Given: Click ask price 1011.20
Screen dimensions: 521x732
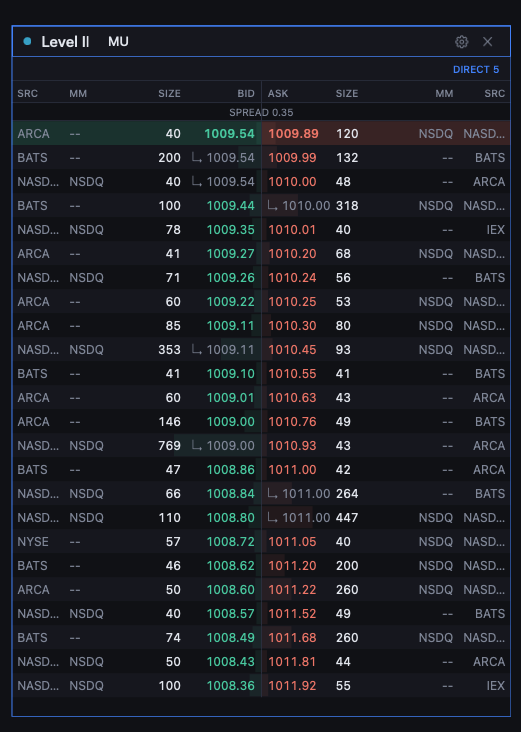Looking at the screenshot, I should 292,566.
